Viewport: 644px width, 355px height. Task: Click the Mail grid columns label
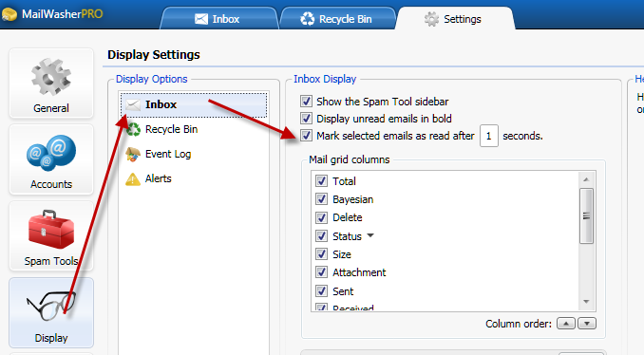[350, 159]
